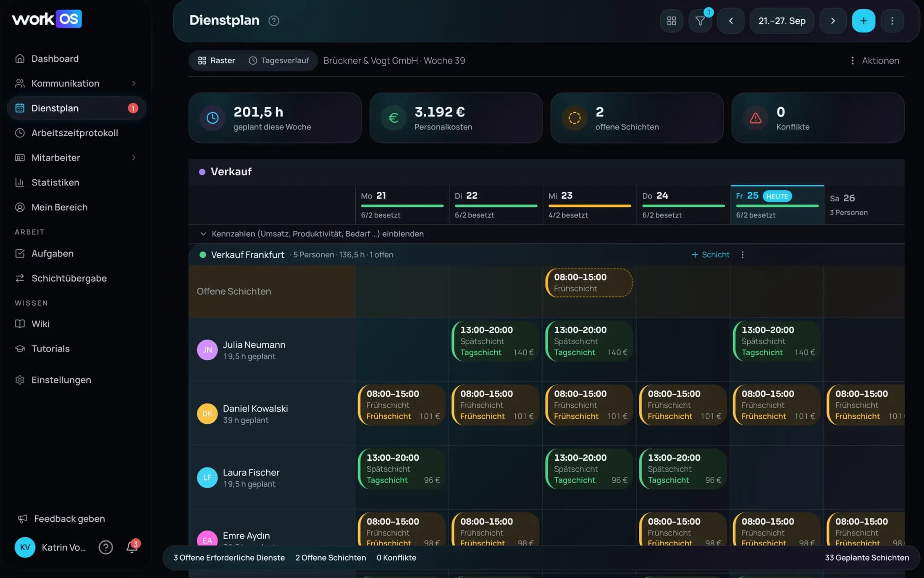Click the 2 offene Schichten card
The image size is (924, 578).
(x=637, y=118)
